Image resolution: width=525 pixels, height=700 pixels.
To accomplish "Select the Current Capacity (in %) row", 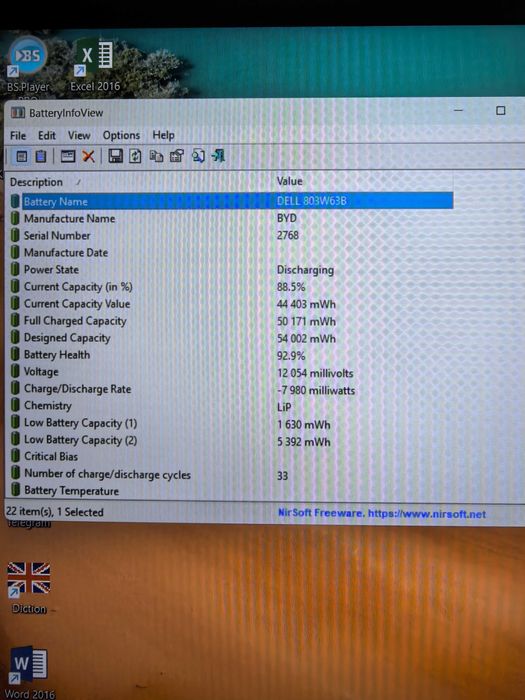I will [x=231, y=287].
